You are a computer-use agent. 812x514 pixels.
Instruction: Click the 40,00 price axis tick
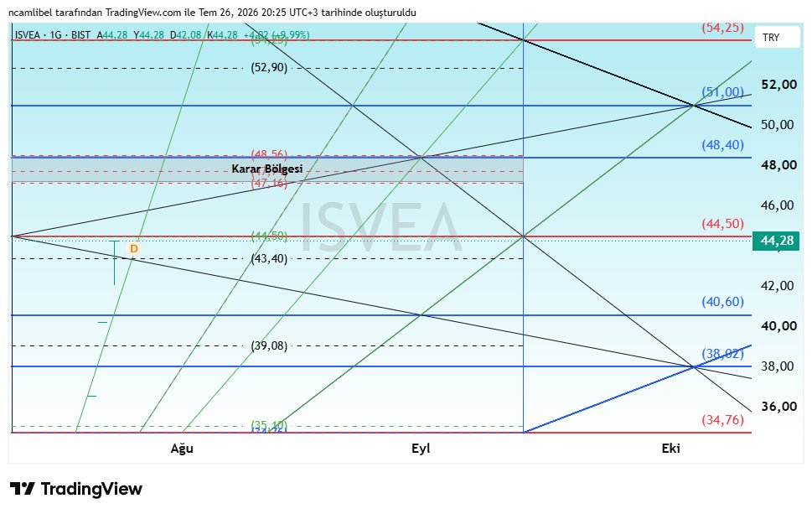[778, 326]
